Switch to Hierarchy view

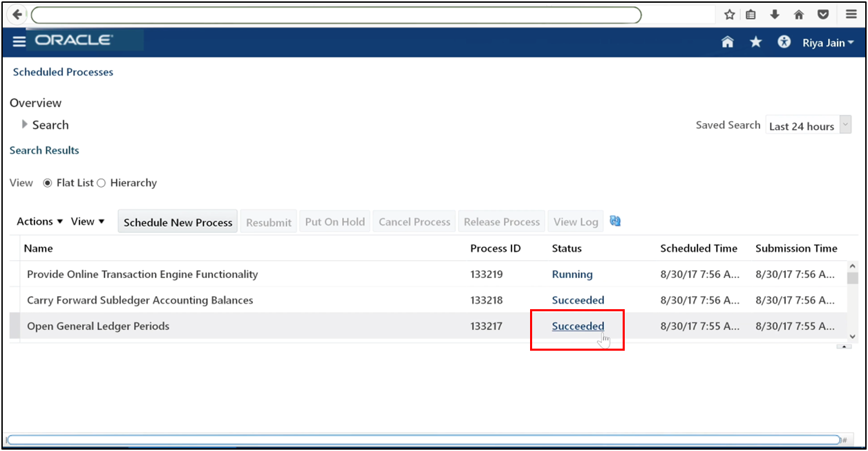[100, 183]
